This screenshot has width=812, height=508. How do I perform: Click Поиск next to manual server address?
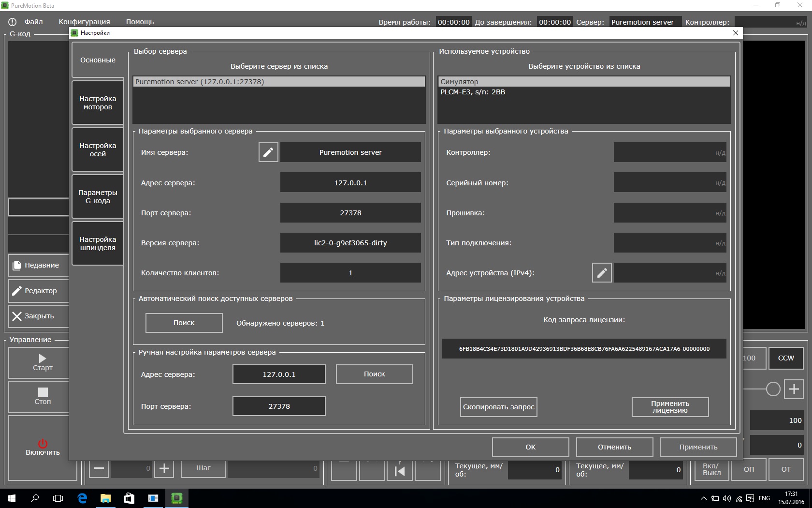375,374
